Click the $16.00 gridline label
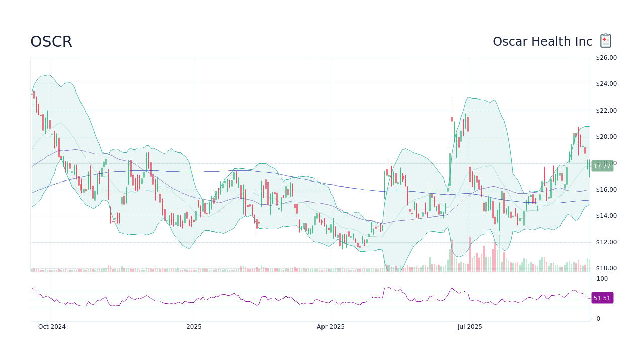 [605, 189]
